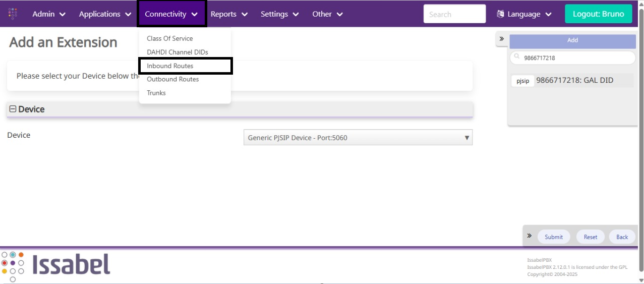Select Class Of Service menu item
644x284 pixels.
(169, 38)
